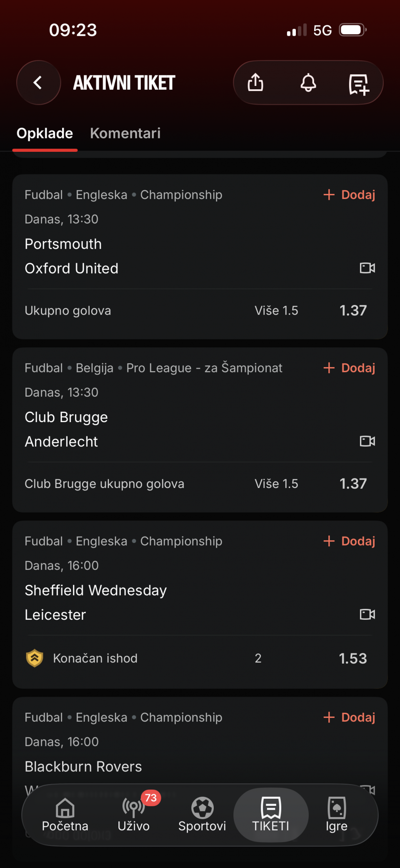Tap Dodaj on the Blackburn Rovers match
Screen dimensions: 400x868
[350, 717]
